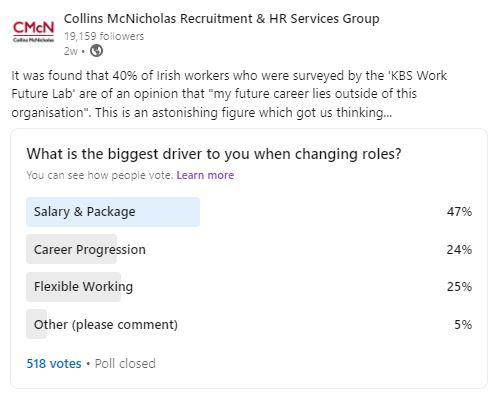The image size is (502, 394).
Task: Click the 24% result percentage
Action: point(459,250)
